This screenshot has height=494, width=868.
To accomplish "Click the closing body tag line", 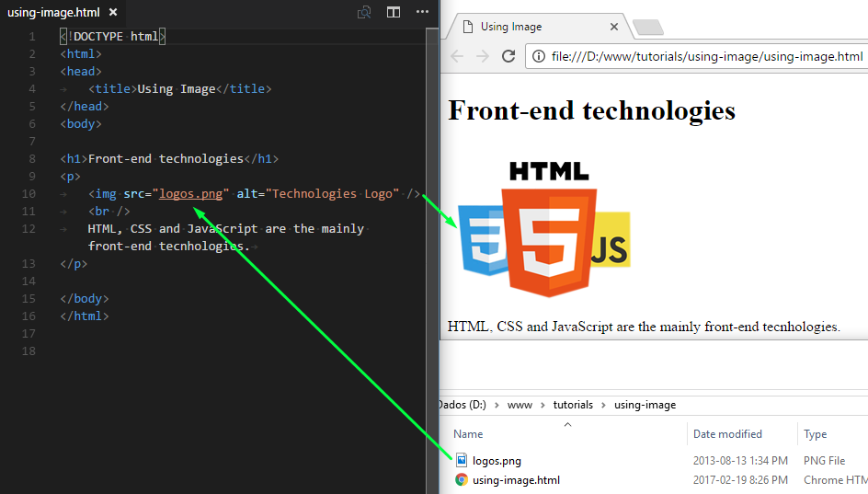I will tap(85, 298).
